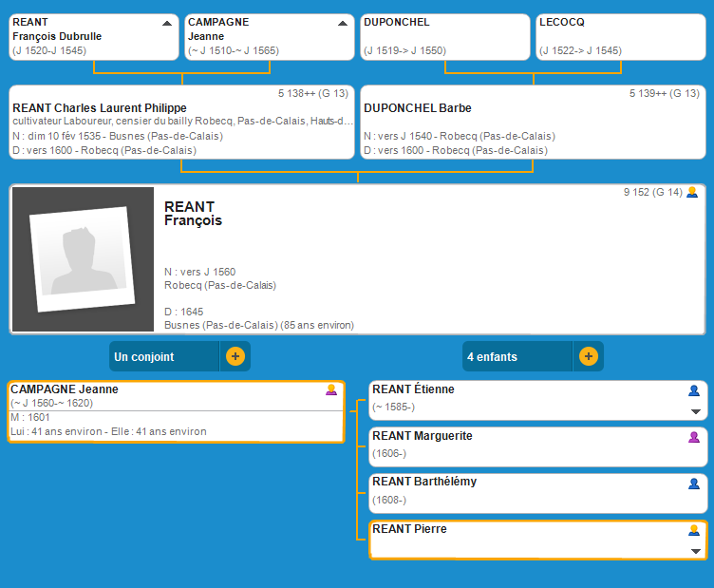The width and height of the screenshot is (714, 588).
Task: Expand REANT Pierre's card dropdown arrow
Action: click(x=695, y=552)
